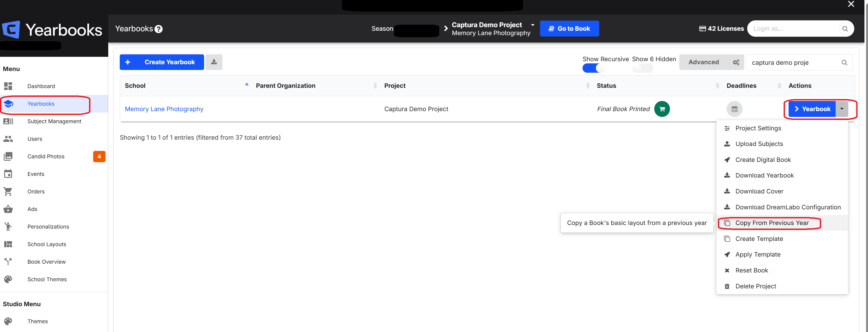This screenshot has width=868, height=332.
Task: Choose Upload Subjects in the dropdown menu
Action: [782, 144]
